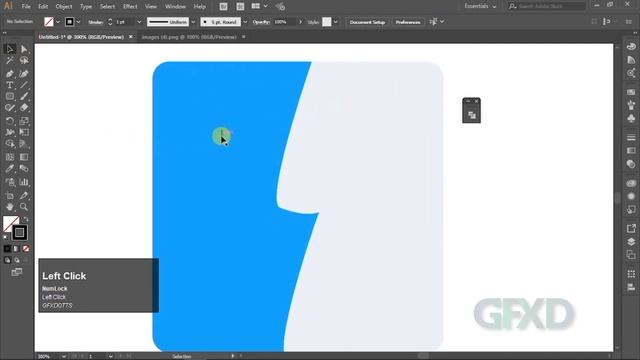Pick the Paintbrush tool
This screenshot has width=640, height=360.
pos(24,97)
